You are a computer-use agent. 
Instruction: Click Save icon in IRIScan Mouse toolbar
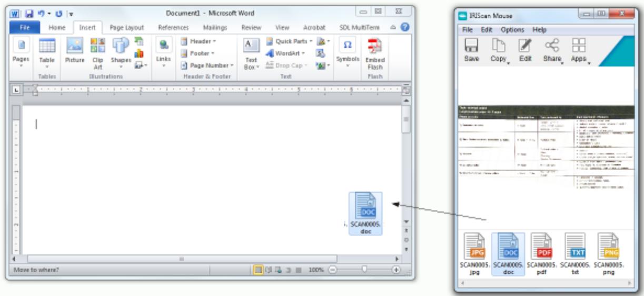(x=471, y=46)
